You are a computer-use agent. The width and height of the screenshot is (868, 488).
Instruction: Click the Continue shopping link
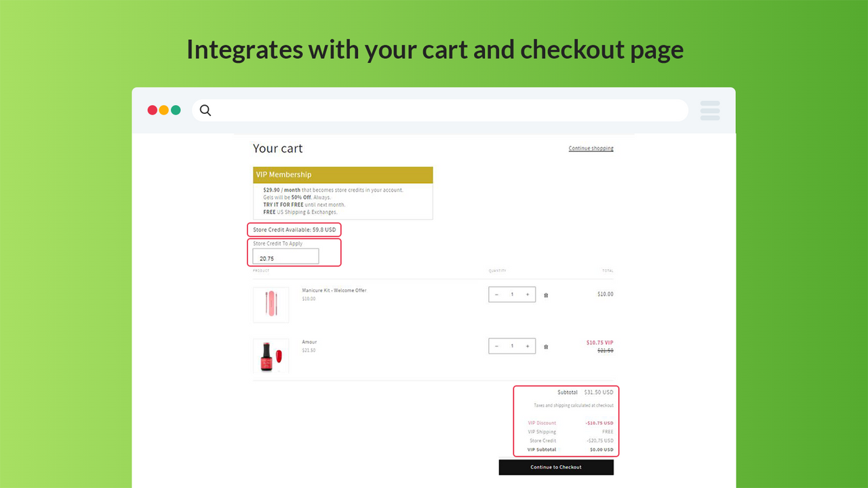pyautogui.click(x=591, y=148)
